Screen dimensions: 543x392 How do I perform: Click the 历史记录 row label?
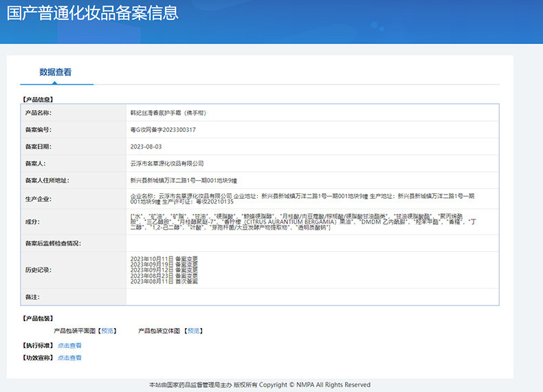(38, 270)
